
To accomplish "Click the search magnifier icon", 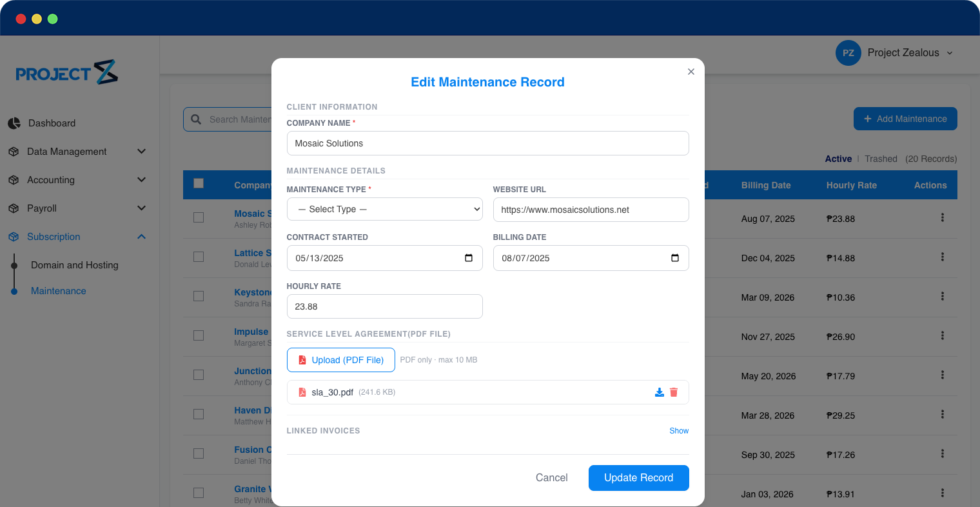I will pos(196,119).
